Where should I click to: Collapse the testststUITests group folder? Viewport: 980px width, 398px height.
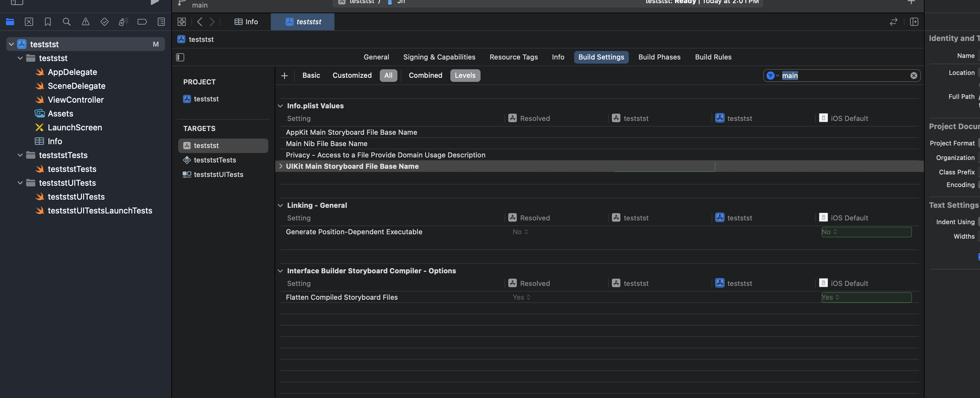click(x=20, y=183)
